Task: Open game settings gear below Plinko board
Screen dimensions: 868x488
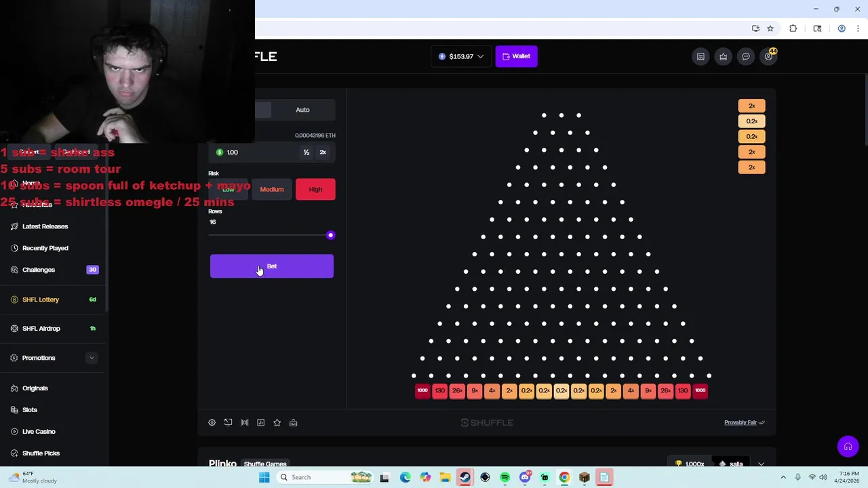Action: 212,422
